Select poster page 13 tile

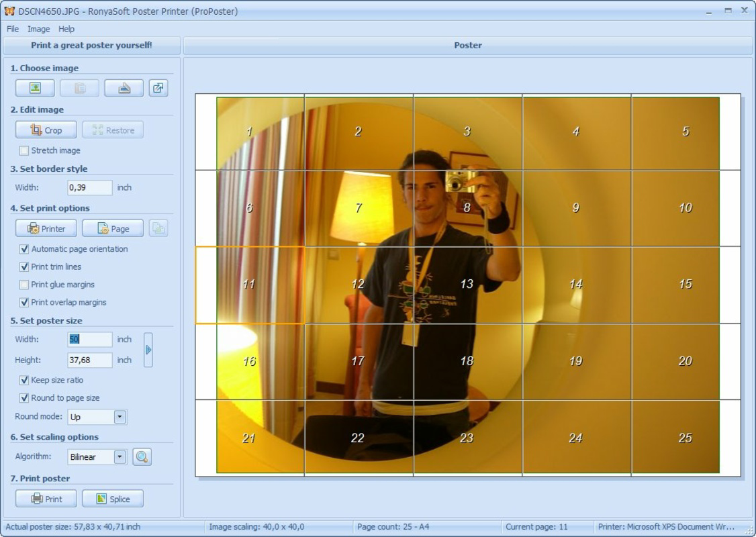coord(468,285)
